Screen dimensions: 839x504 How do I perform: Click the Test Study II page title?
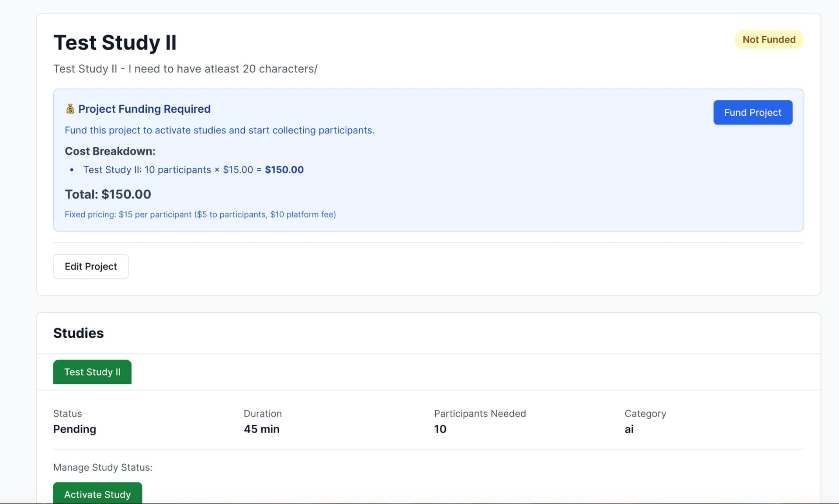click(x=115, y=42)
